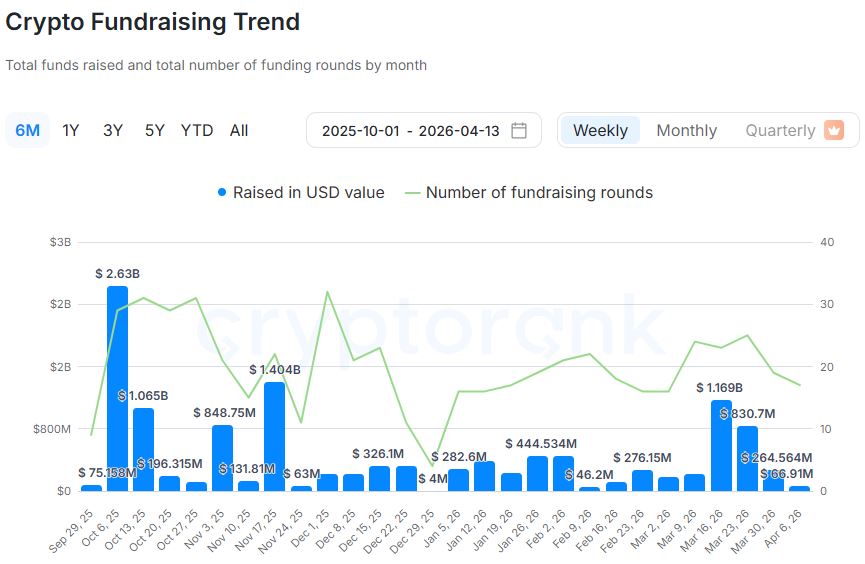Choose the YTD time range
The height and width of the screenshot is (564, 865).
[x=197, y=131]
